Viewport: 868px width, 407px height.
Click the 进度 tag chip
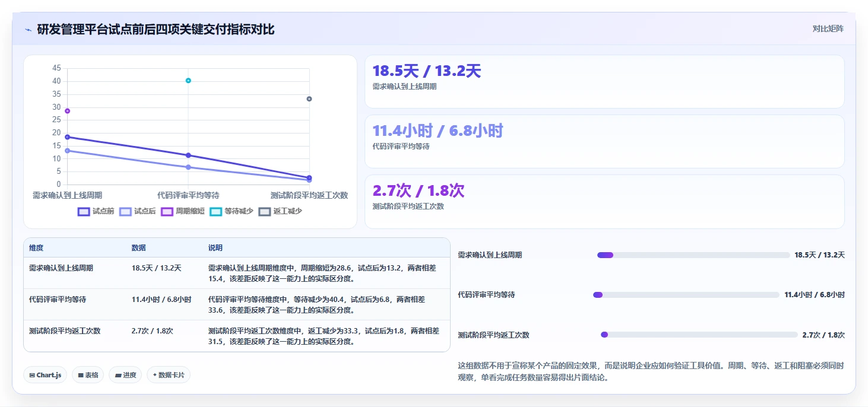tap(125, 375)
